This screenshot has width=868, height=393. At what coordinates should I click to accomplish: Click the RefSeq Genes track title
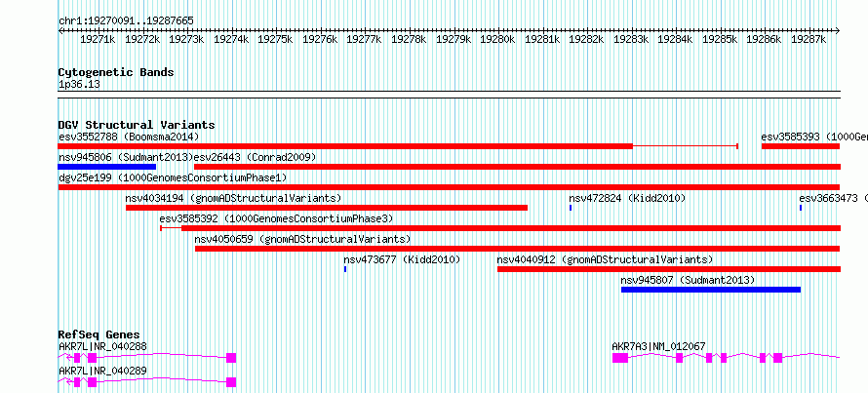point(99,334)
